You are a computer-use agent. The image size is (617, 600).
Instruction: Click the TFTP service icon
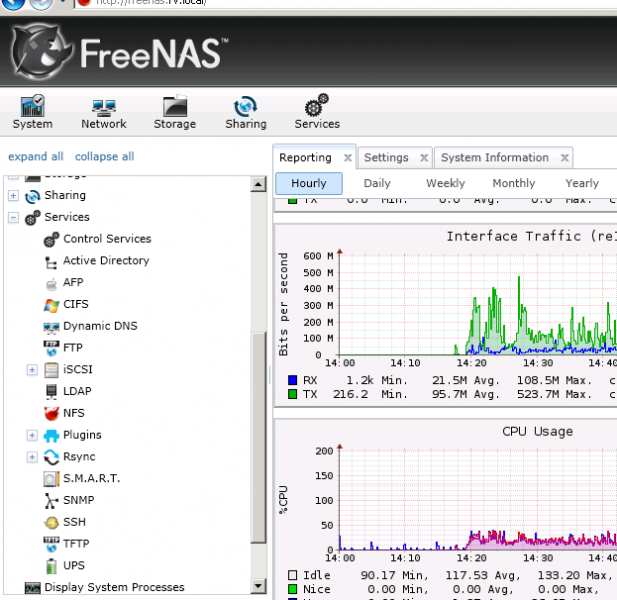[51, 544]
